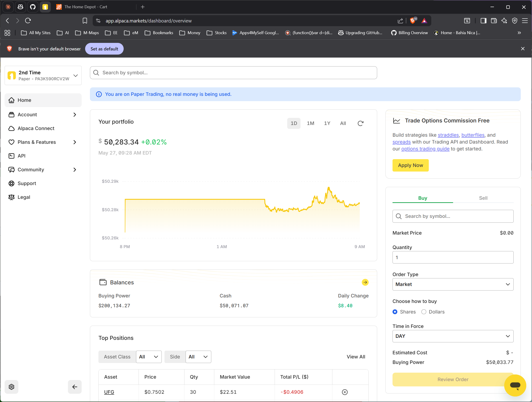
Task: Open the UFG asset link
Action: point(109,392)
